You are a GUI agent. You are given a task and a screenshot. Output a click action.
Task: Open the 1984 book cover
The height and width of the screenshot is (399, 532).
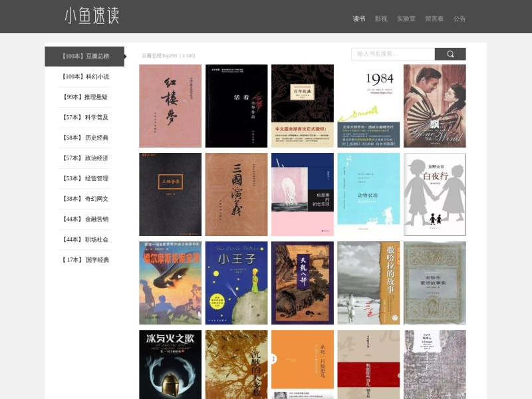[x=368, y=106]
